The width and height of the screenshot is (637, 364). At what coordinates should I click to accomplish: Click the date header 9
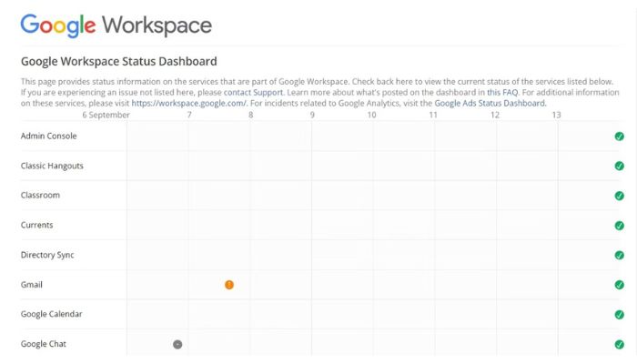point(312,115)
